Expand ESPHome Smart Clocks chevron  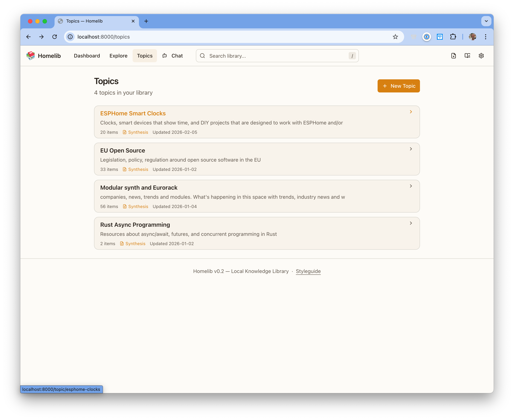pos(411,112)
